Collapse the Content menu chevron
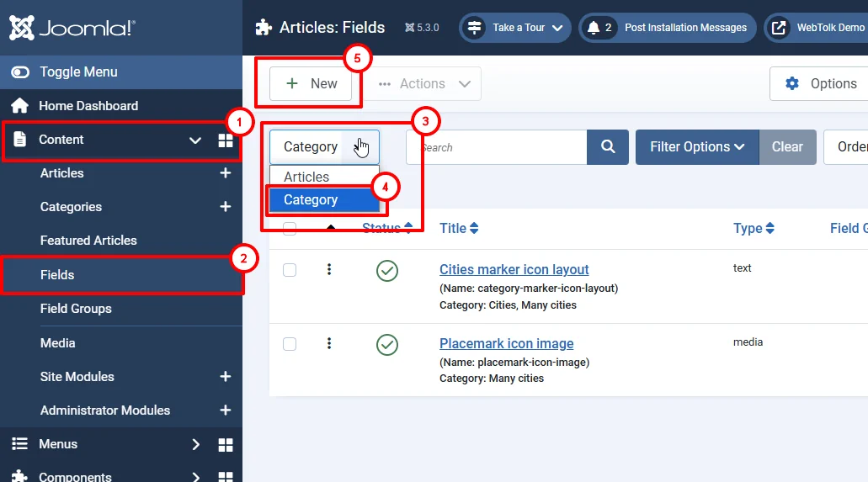Screen dimensions: 868x482 [x=194, y=140]
